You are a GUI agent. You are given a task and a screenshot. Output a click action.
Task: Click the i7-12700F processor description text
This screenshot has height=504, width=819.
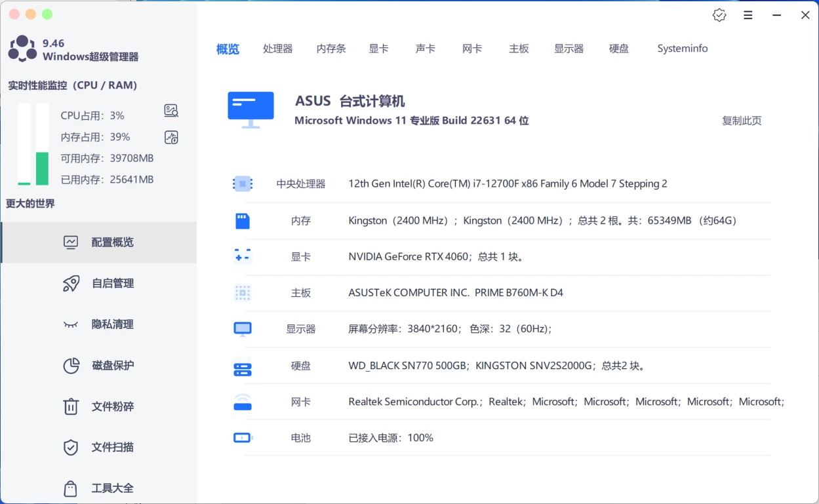pyautogui.click(x=508, y=184)
